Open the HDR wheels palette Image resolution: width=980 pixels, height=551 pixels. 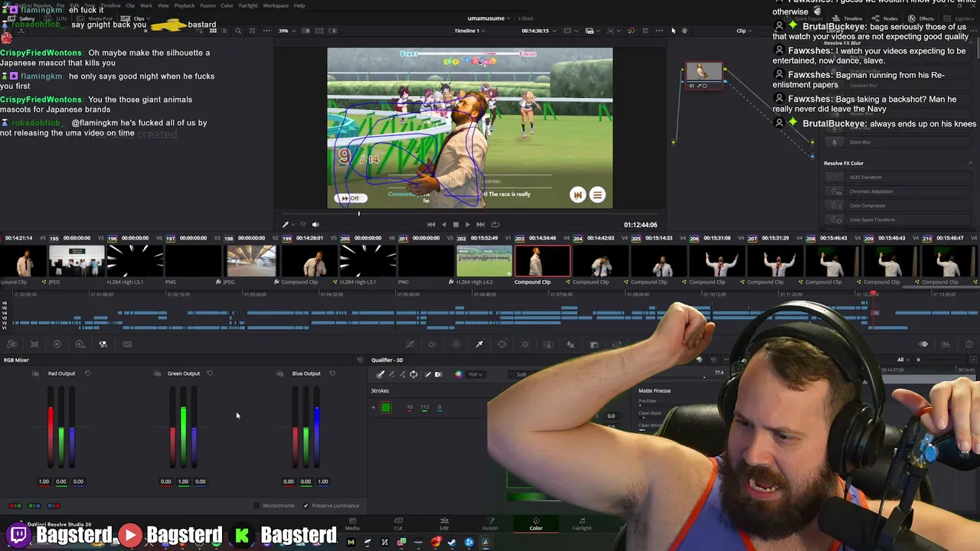80,344
